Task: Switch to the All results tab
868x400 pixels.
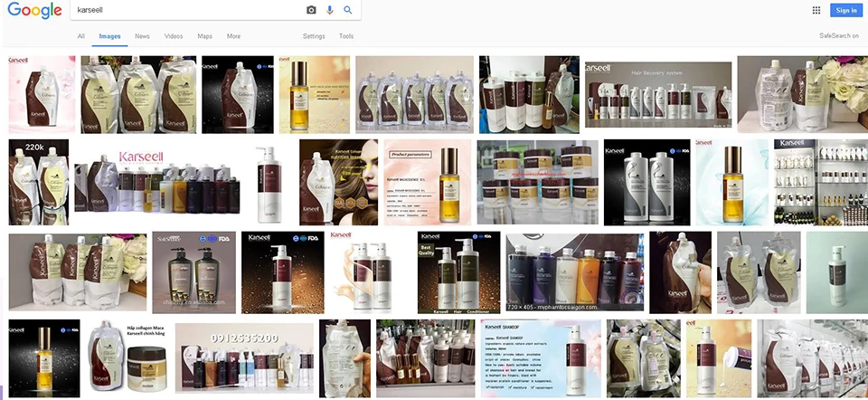Action: pos(80,36)
